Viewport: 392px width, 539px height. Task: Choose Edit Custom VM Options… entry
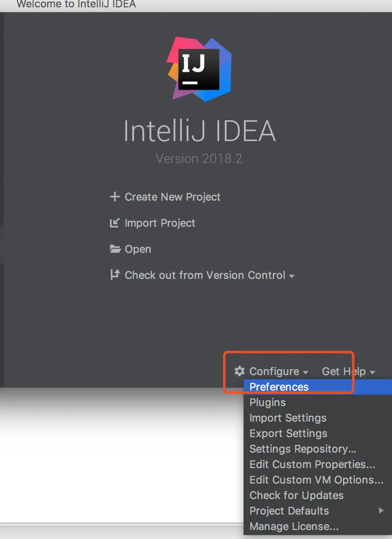tap(316, 480)
